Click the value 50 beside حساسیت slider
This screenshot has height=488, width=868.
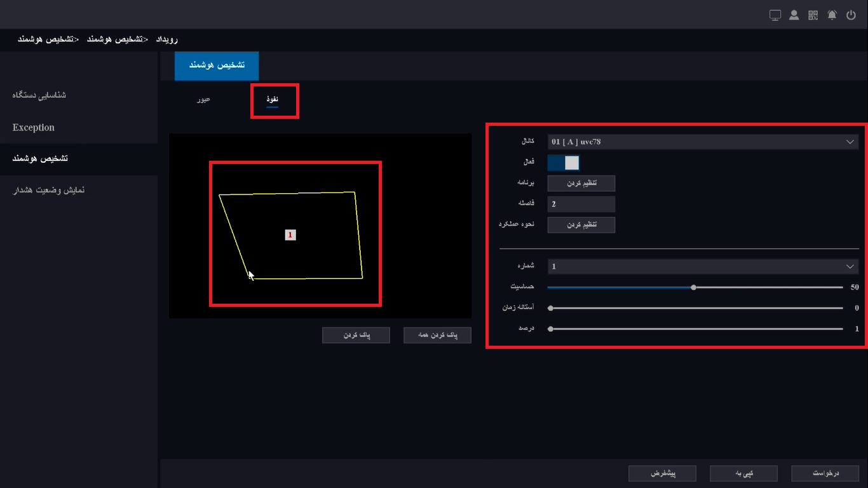point(855,287)
